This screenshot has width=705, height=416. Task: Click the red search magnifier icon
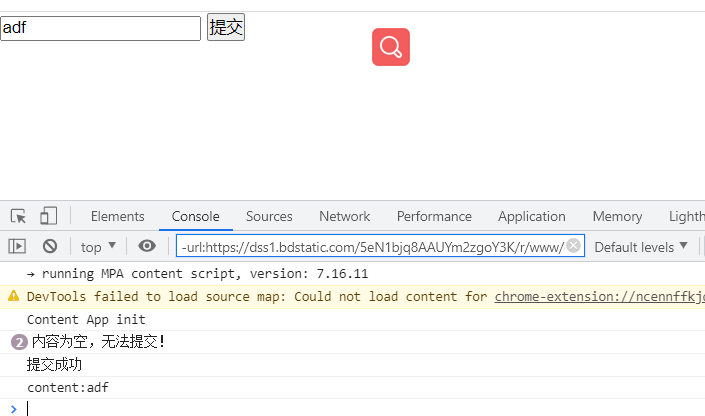click(391, 47)
